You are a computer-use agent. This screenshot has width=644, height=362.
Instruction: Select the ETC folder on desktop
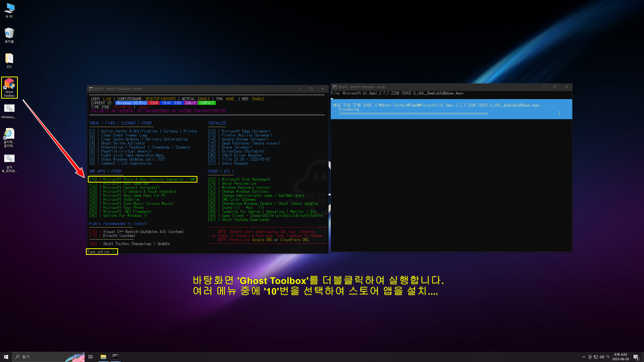click(x=9, y=61)
